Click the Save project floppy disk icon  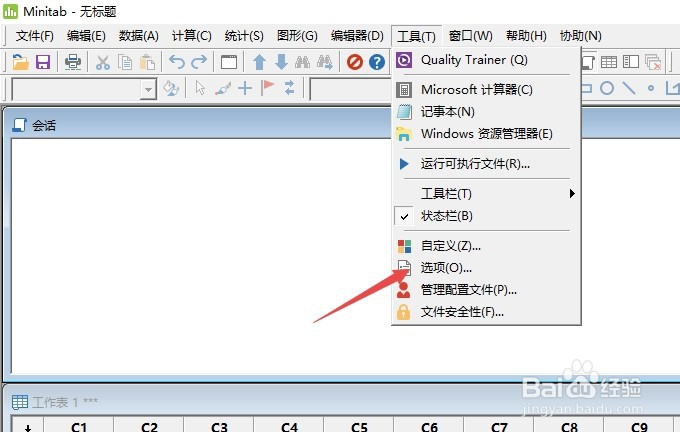pos(43,62)
